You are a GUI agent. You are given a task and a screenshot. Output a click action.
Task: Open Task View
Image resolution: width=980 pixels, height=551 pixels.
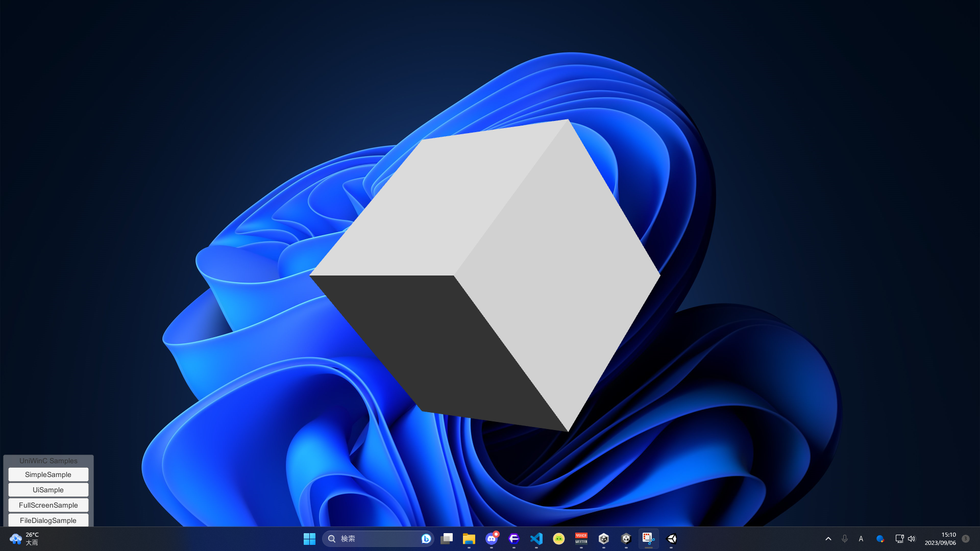click(447, 538)
